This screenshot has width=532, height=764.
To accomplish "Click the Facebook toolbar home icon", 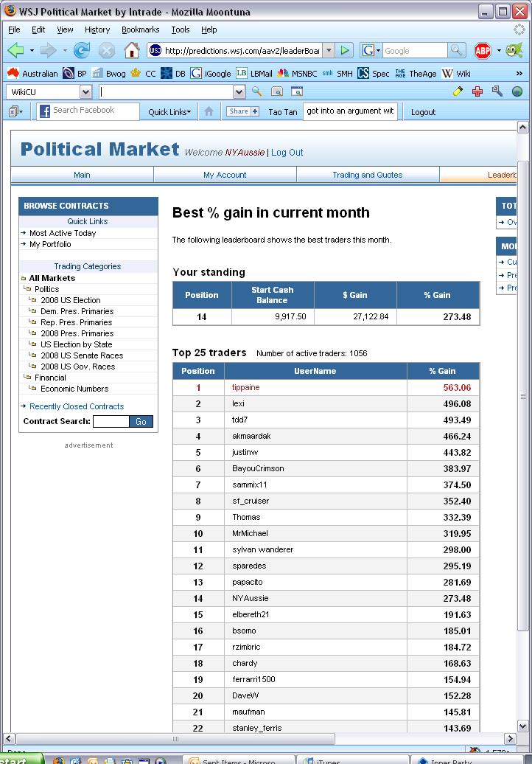I will coord(209,111).
